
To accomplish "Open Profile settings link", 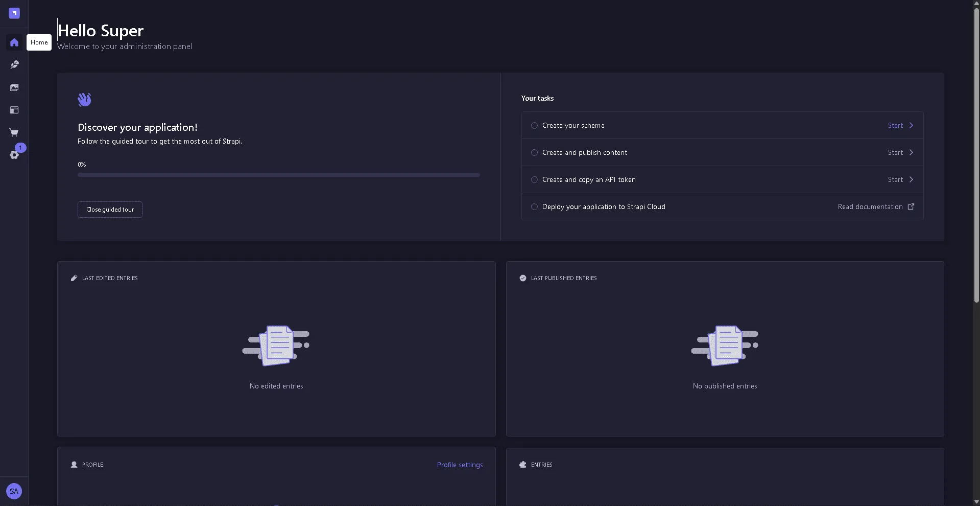I will click(460, 465).
